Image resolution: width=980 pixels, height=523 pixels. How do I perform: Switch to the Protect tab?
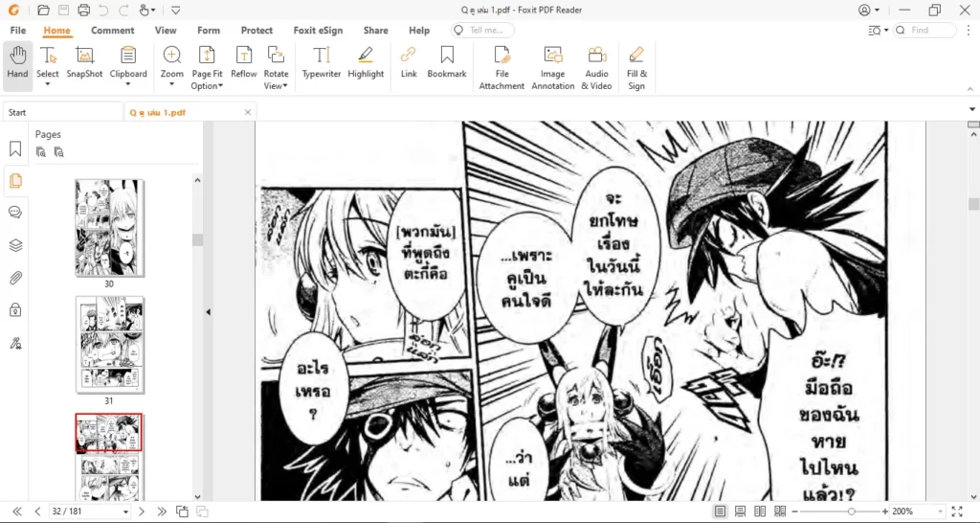coord(256,30)
